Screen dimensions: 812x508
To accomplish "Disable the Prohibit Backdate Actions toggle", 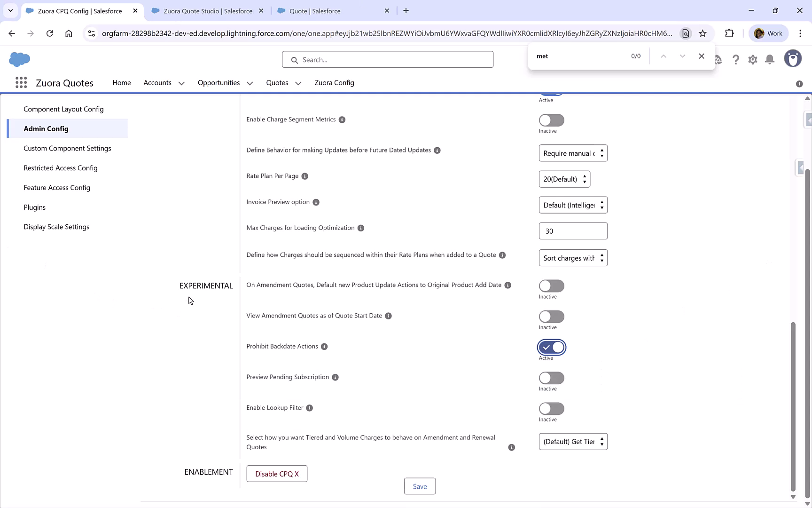I will click(x=551, y=347).
